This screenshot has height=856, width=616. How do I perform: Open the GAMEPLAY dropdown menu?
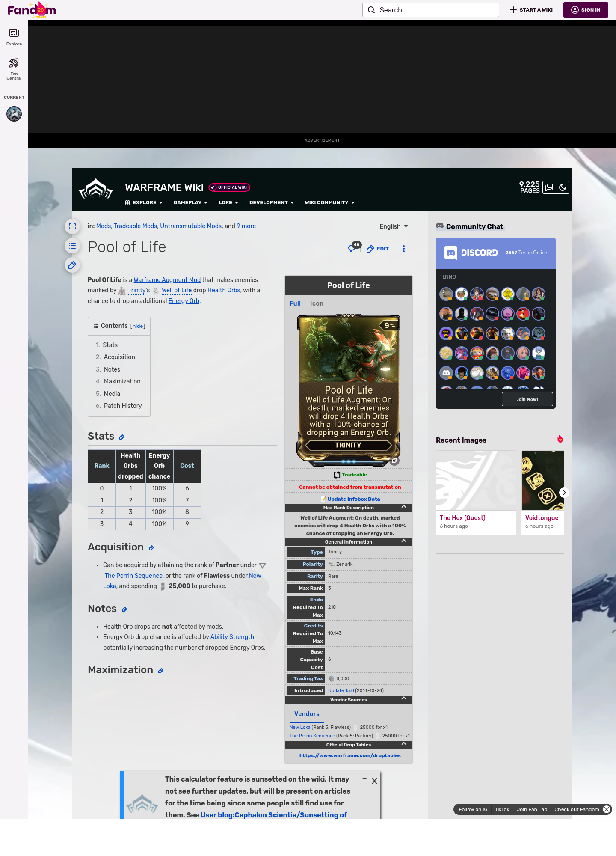[190, 202]
